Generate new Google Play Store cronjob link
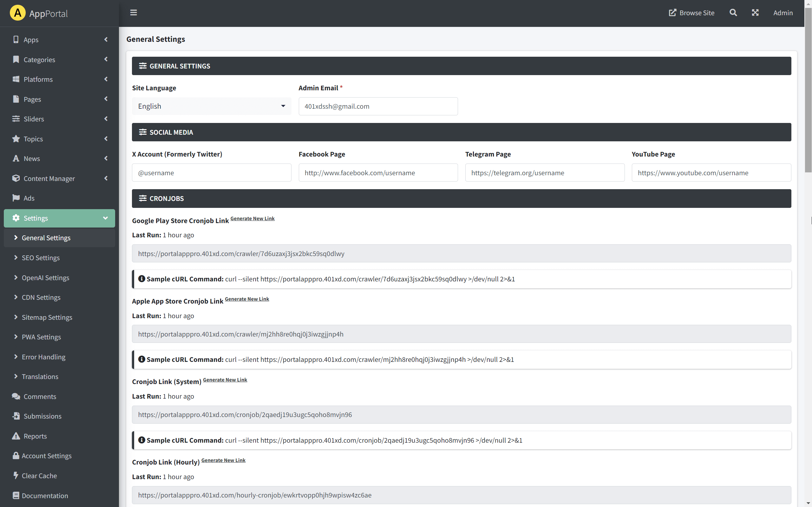The image size is (812, 507). click(x=252, y=218)
